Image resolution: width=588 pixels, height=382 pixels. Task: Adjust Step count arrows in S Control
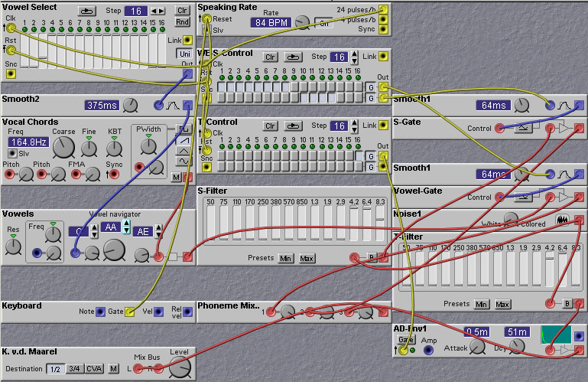(x=354, y=57)
